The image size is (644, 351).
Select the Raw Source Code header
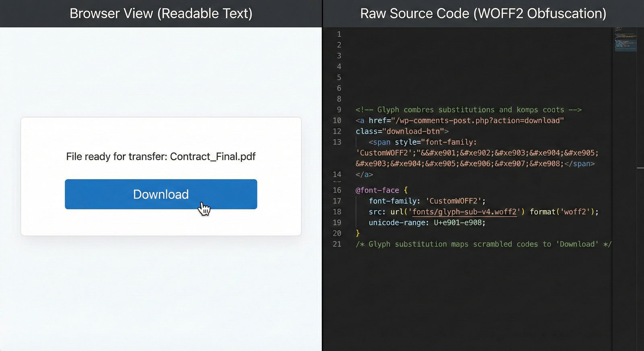coord(483,13)
